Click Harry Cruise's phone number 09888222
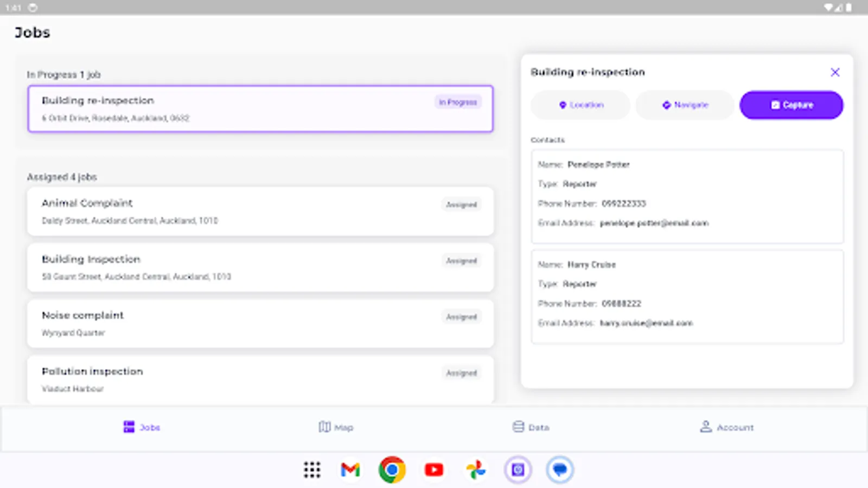Screen dimensions: 868x488 pos(623,304)
